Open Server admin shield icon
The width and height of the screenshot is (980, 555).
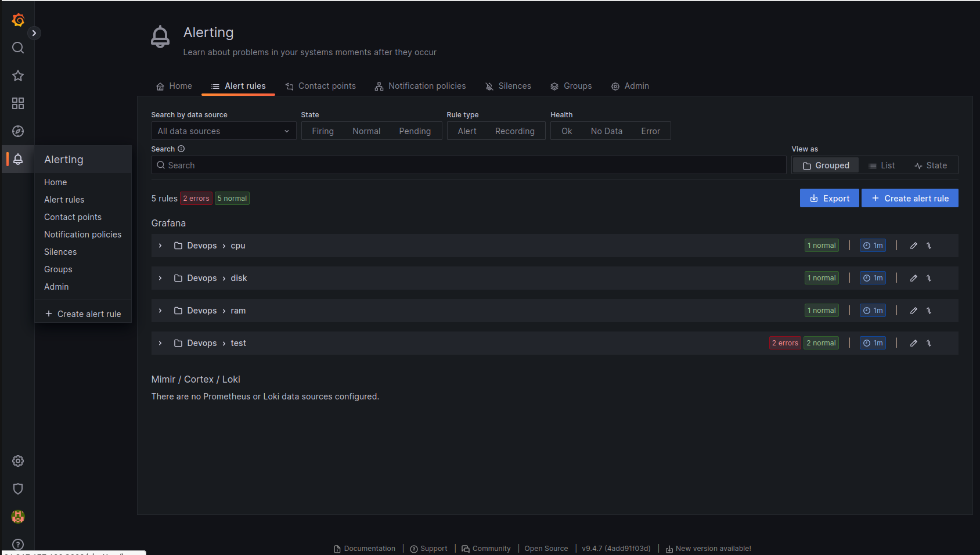point(18,489)
